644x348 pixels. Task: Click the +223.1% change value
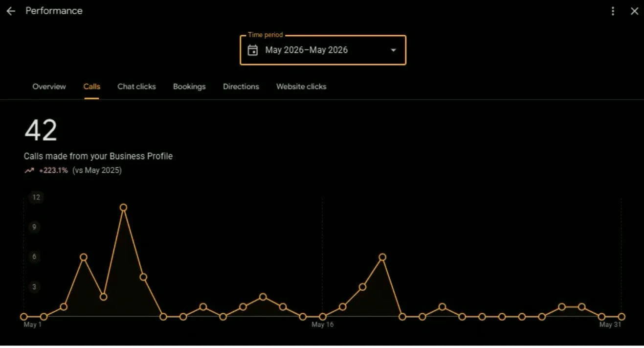point(53,170)
